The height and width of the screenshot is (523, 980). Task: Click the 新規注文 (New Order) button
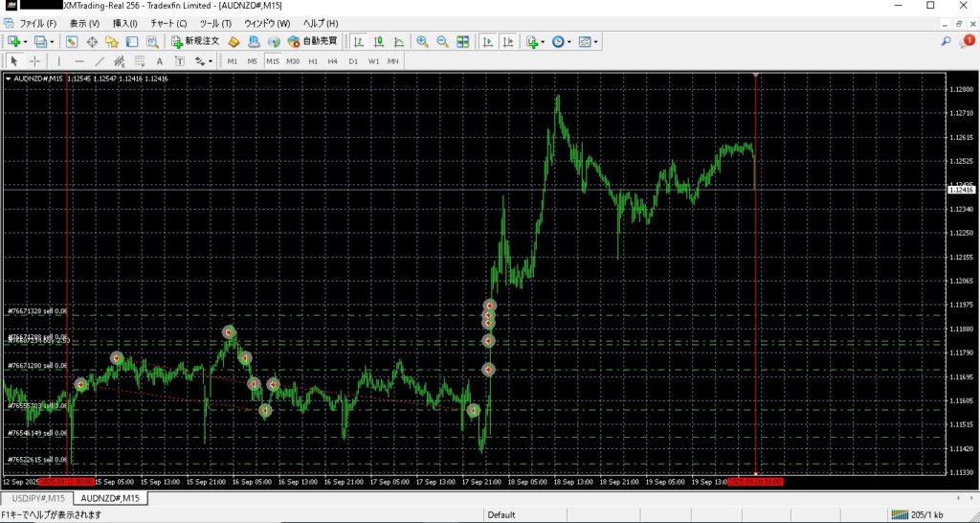click(195, 41)
